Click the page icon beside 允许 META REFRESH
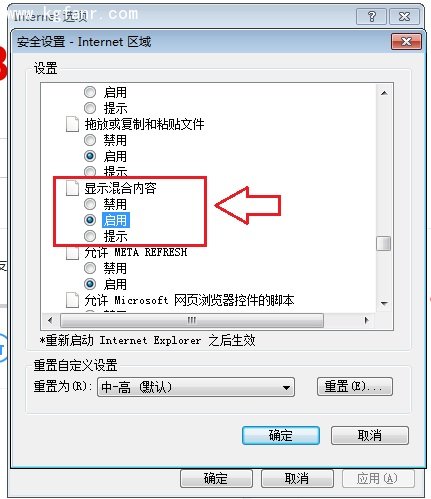Viewport: 431px width, 499px height. pos(72,253)
